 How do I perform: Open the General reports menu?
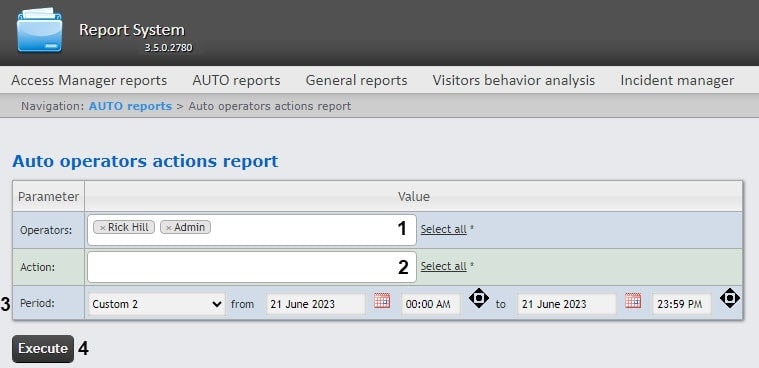tap(356, 80)
